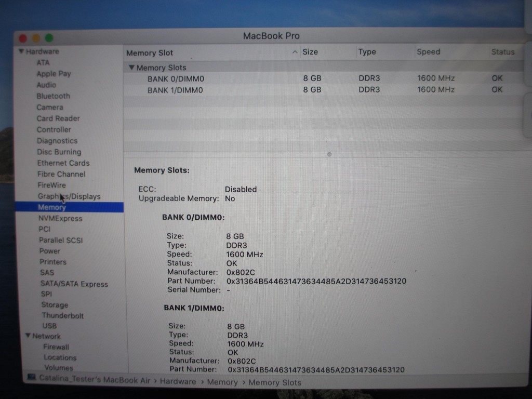Click Memory in the path bar
This screenshot has height=399, width=532.
coord(222,382)
